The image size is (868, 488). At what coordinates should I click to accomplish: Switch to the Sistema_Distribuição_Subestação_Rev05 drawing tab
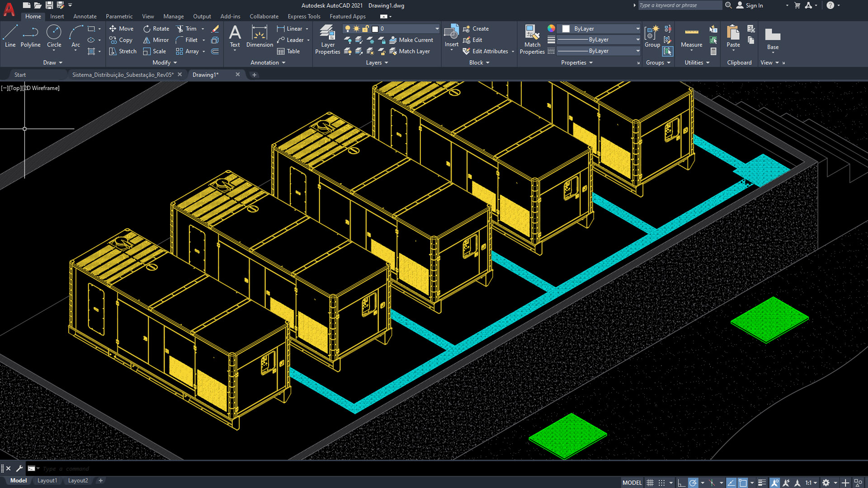[x=123, y=75]
